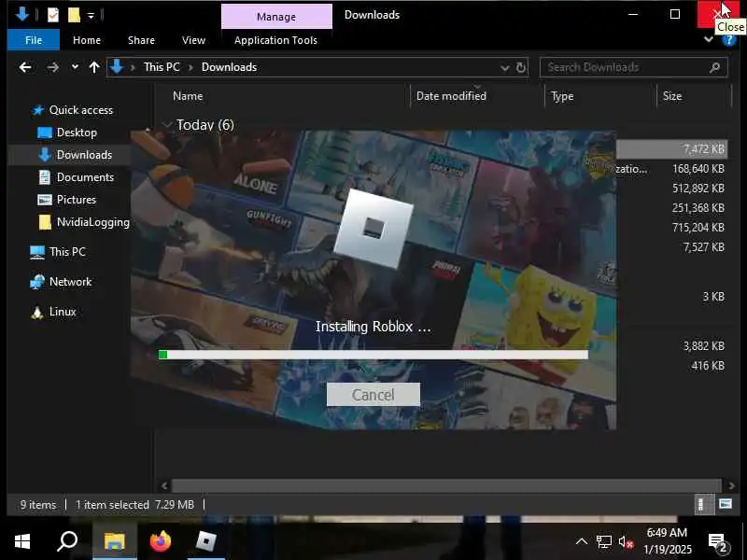The width and height of the screenshot is (747, 560).
Task: Open the File menu
Action: (x=34, y=40)
